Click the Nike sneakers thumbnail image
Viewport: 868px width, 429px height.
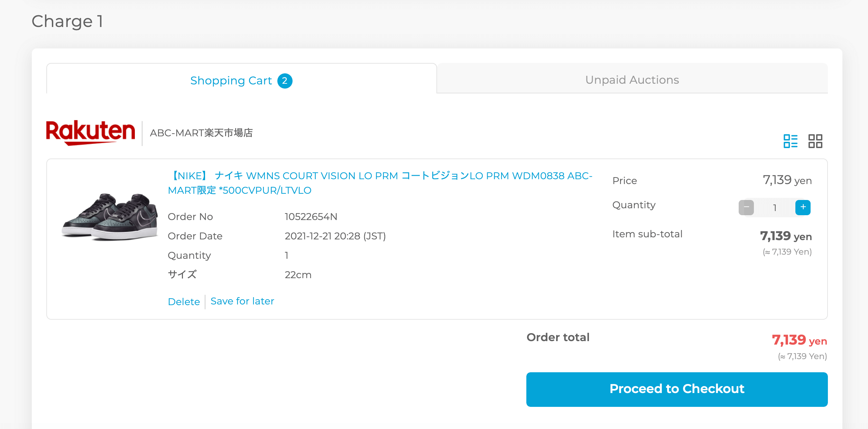[x=110, y=217]
